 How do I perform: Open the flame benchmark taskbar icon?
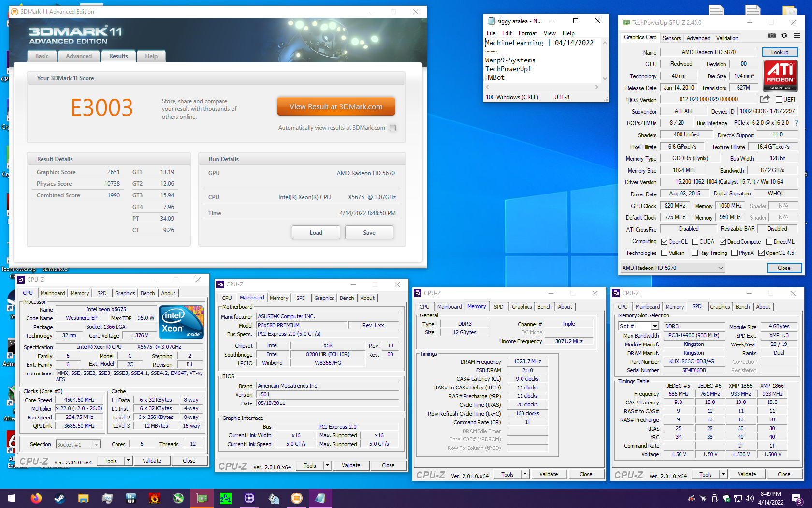click(154, 498)
